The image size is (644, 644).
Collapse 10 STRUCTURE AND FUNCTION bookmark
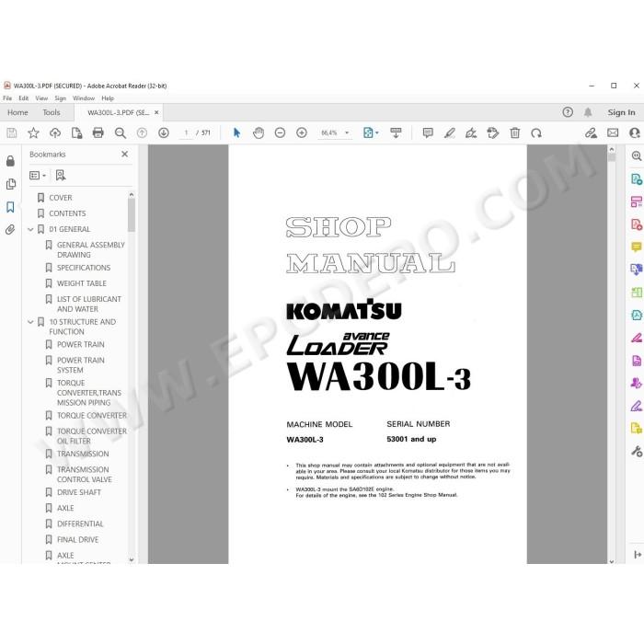tap(30, 322)
